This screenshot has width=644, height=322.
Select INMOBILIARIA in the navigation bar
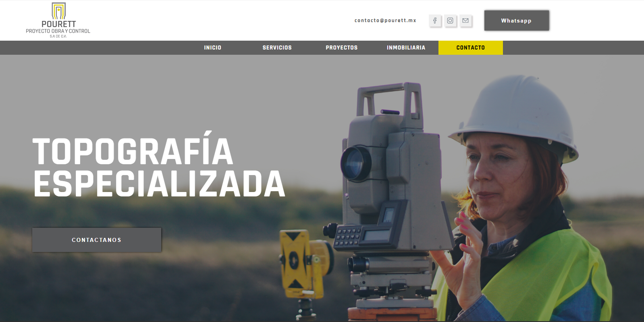tap(406, 47)
